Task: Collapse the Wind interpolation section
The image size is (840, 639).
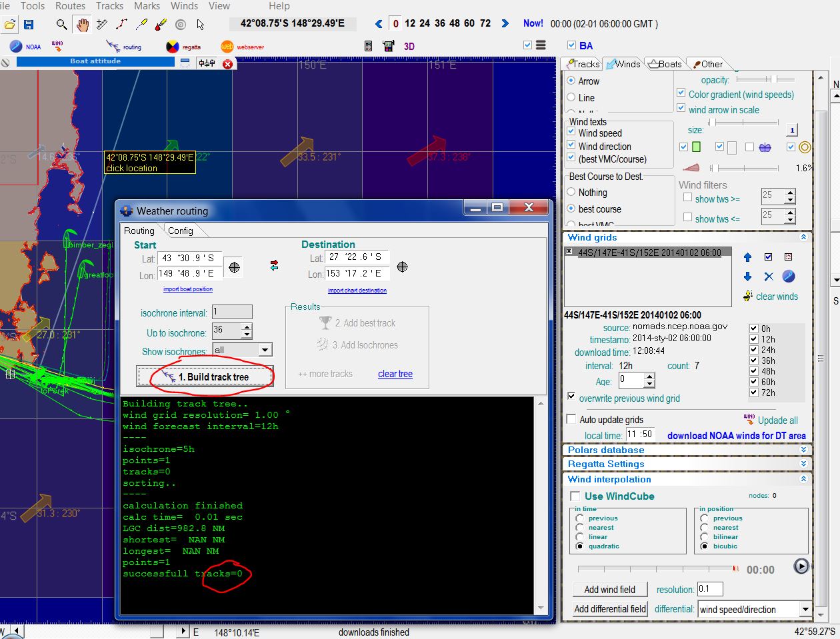Action: coord(803,479)
